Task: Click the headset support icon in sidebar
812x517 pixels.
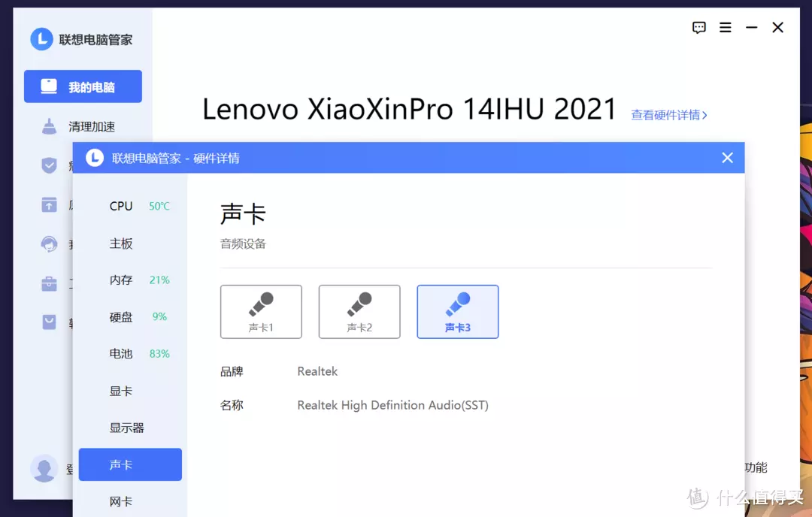Action: coord(49,243)
